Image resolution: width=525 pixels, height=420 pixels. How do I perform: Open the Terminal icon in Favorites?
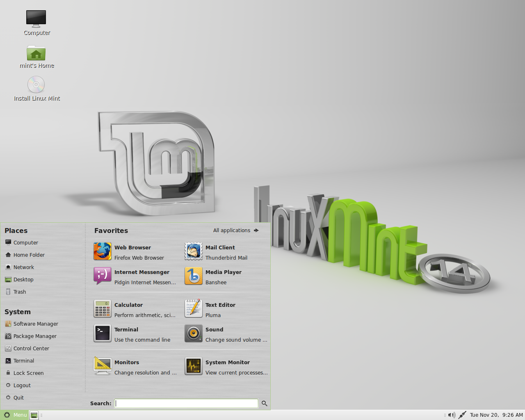pyautogui.click(x=103, y=333)
